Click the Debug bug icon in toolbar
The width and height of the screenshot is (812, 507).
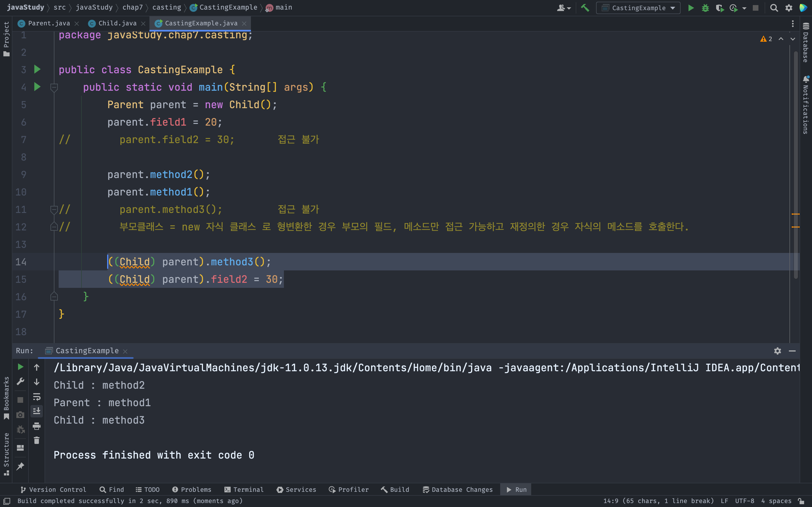click(705, 8)
